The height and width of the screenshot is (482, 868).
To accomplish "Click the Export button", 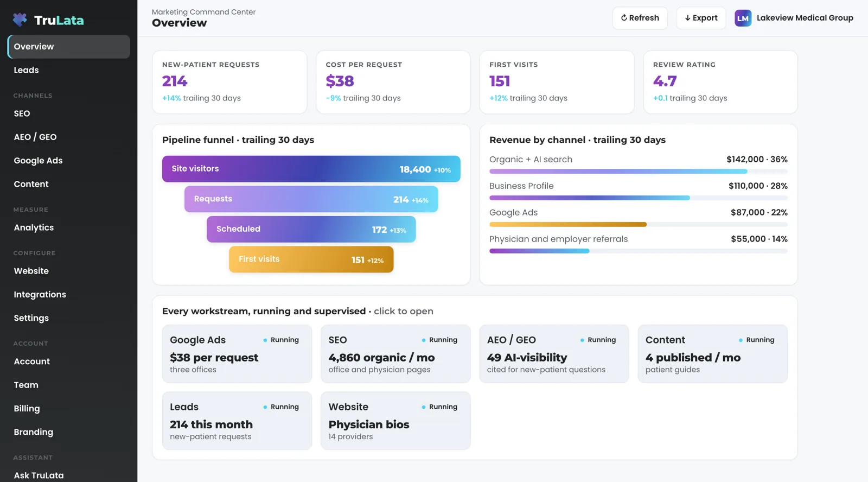I will tap(701, 18).
